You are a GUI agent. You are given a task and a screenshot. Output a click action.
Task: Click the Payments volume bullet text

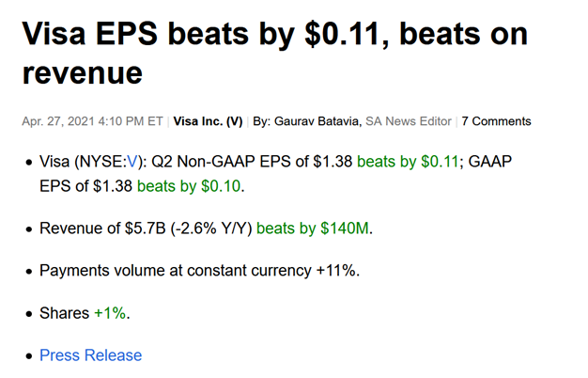point(199,271)
